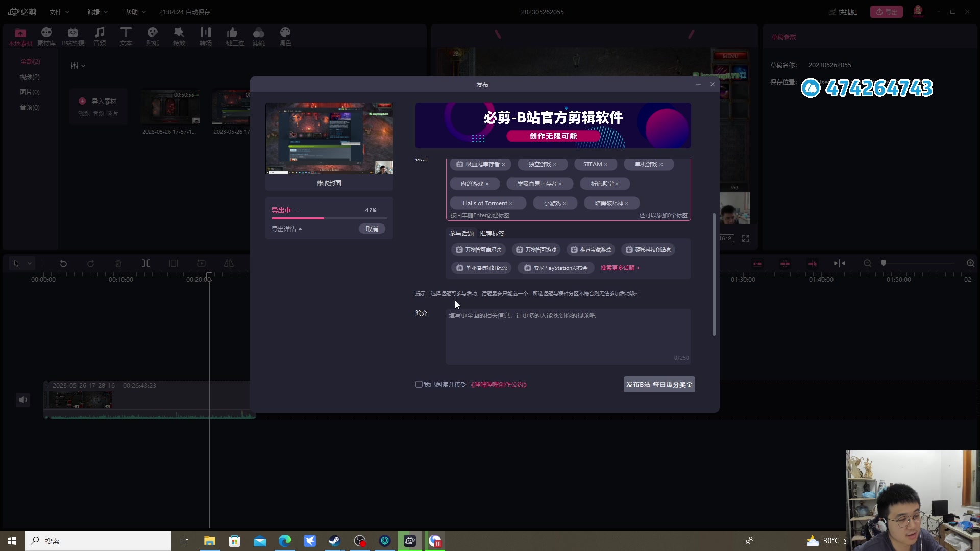Cancel the export with 取消 button
The image size is (980, 551).
(x=372, y=229)
